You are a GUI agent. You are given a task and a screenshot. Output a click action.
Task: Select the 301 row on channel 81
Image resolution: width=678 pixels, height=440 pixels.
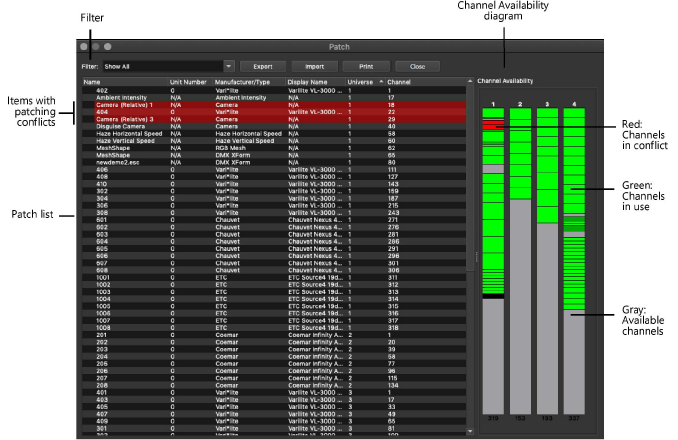pos(274,428)
